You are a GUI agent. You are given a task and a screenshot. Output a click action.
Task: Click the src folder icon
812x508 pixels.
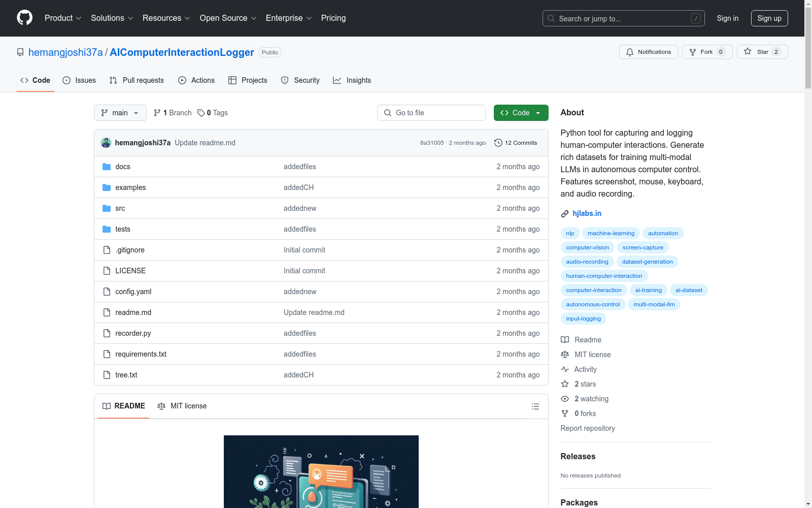tap(107, 208)
